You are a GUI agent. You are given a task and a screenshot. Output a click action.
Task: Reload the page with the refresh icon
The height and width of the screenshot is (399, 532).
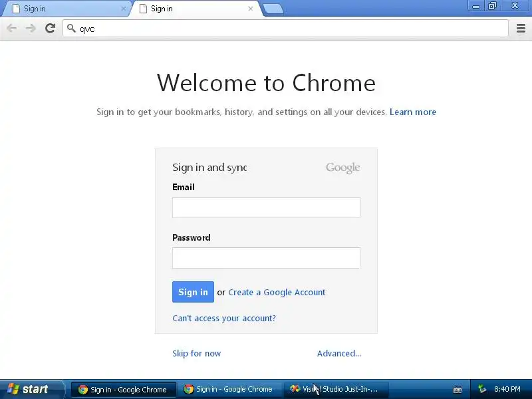tap(51, 28)
